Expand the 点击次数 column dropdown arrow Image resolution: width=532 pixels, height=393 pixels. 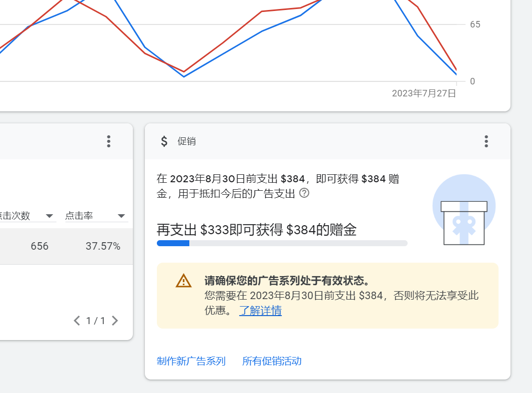tap(49, 216)
